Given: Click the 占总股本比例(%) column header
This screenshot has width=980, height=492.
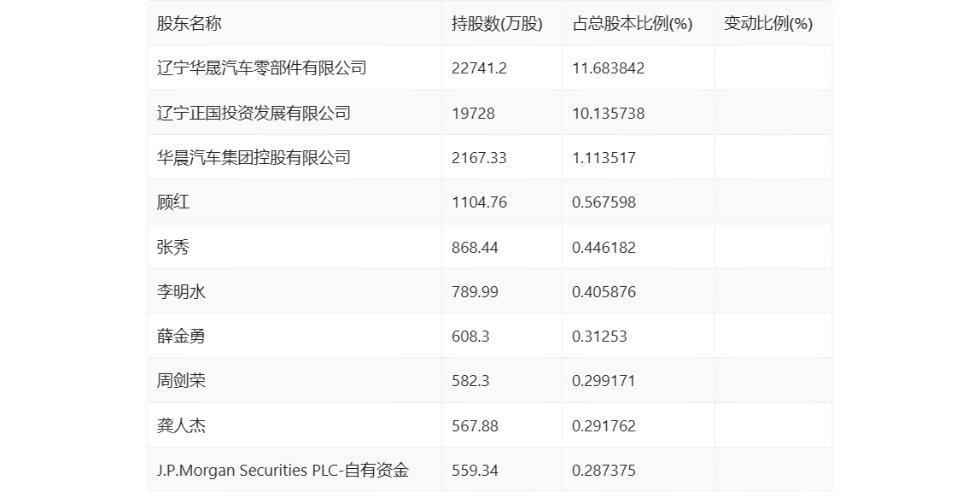Looking at the screenshot, I should (633, 24).
